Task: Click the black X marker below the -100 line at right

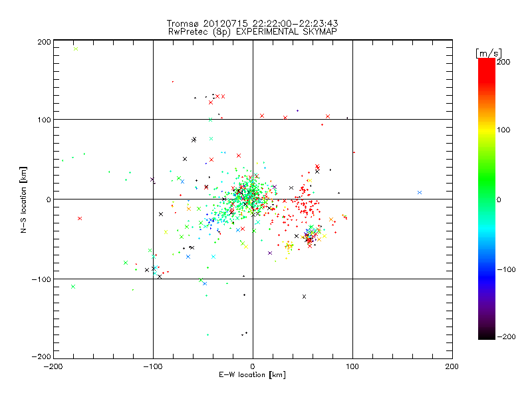Action: [304, 297]
